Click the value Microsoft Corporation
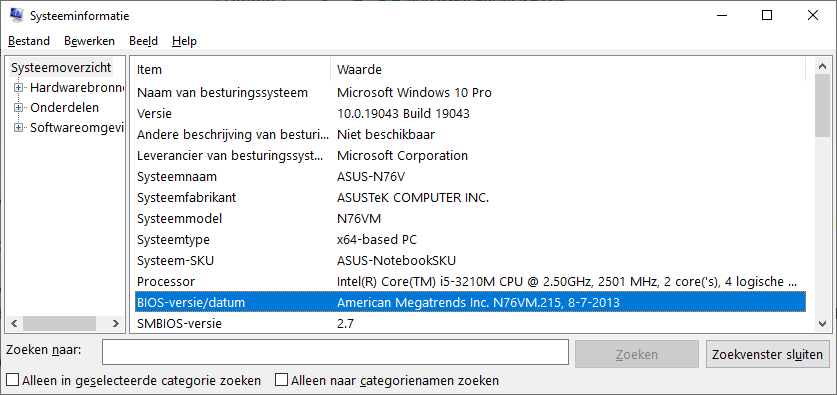 point(402,156)
